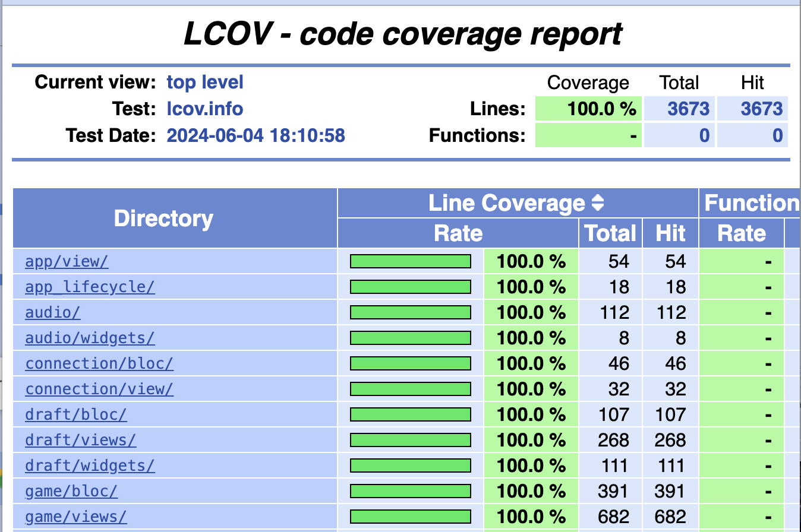Open the app_lifecycle/ directory link
The width and height of the screenshot is (801, 532).
(90, 287)
